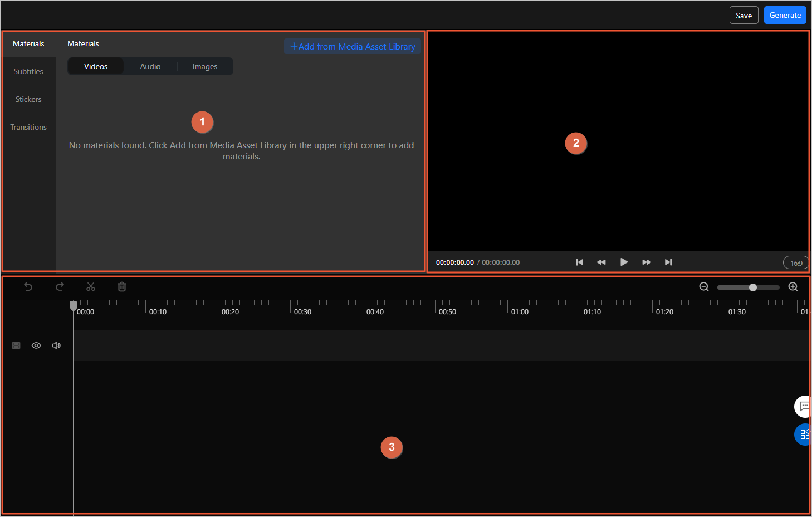Open the chat feedback floating icon
The height and width of the screenshot is (517, 812).
pyautogui.click(x=803, y=406)
